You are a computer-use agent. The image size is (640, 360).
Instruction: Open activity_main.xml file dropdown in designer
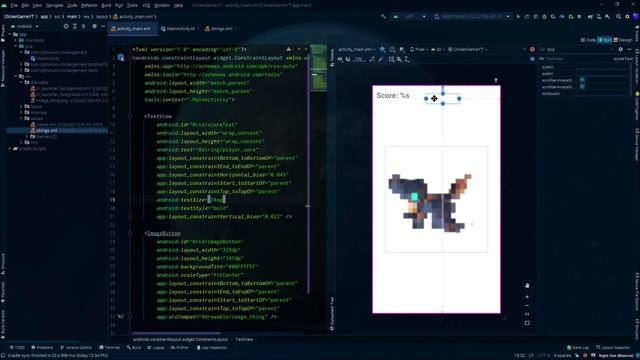(357, 49)
